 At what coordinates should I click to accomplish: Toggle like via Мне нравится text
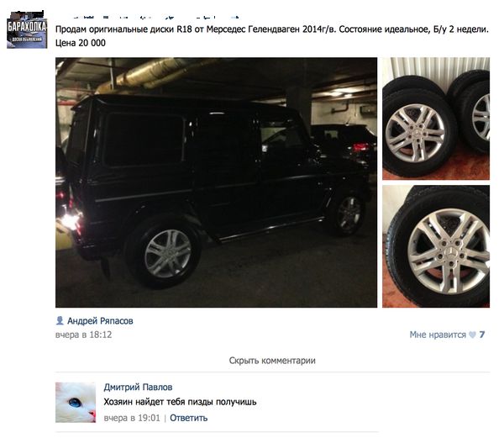(438, 335)
